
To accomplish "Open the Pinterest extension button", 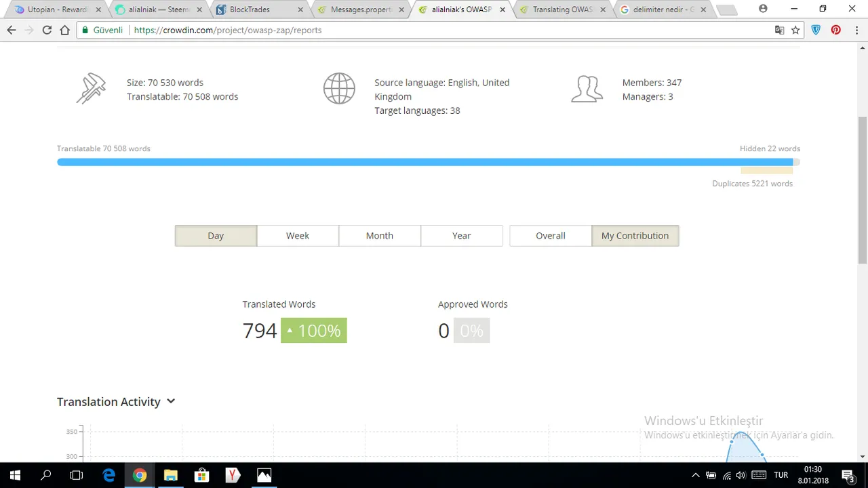I will tap(835, 30).
